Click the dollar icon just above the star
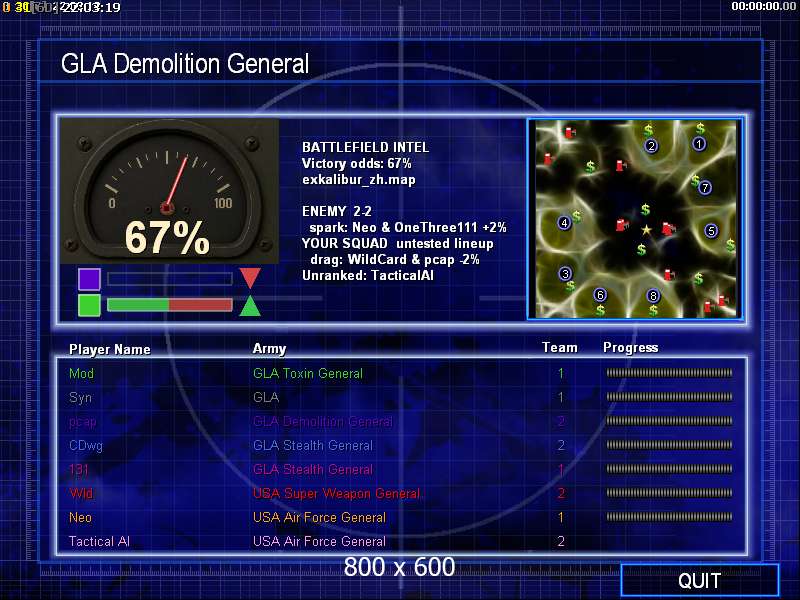This screenshot has height=600, width=800. pos(645,209)
